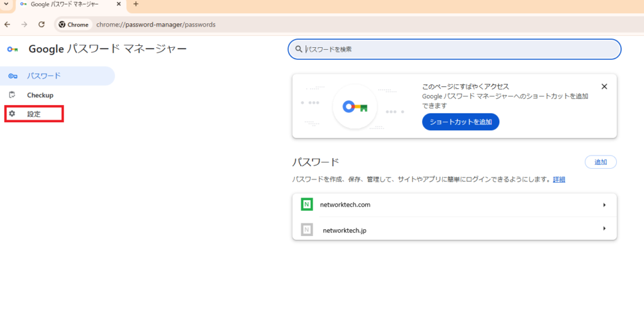Open the 詳細 link
Viewport: 644px width, 333px height.
(x=559, y=179)
